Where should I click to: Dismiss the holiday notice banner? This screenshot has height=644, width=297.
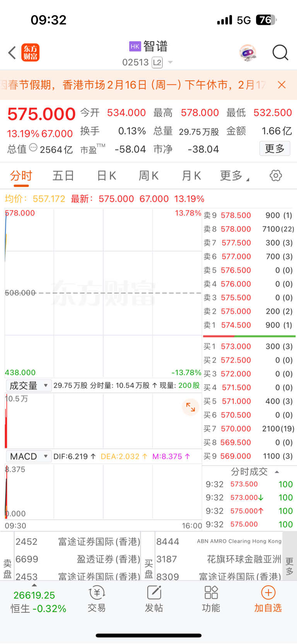(282, 85)
